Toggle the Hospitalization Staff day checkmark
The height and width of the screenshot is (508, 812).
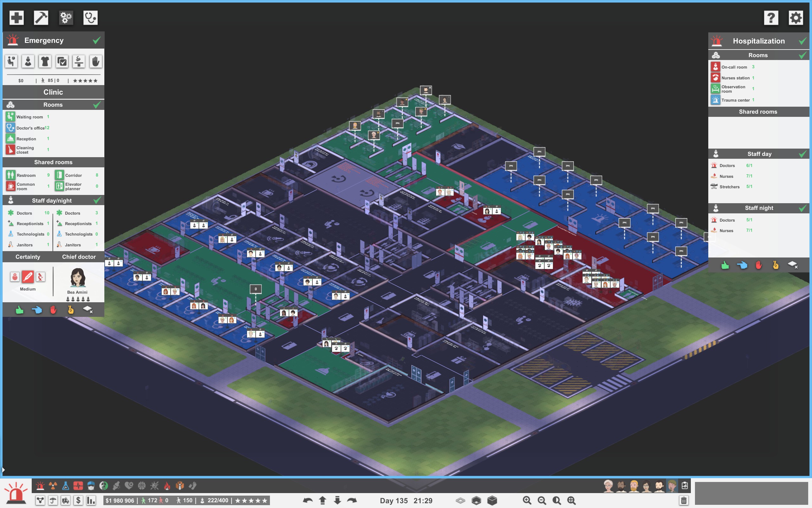coord(802,154)
